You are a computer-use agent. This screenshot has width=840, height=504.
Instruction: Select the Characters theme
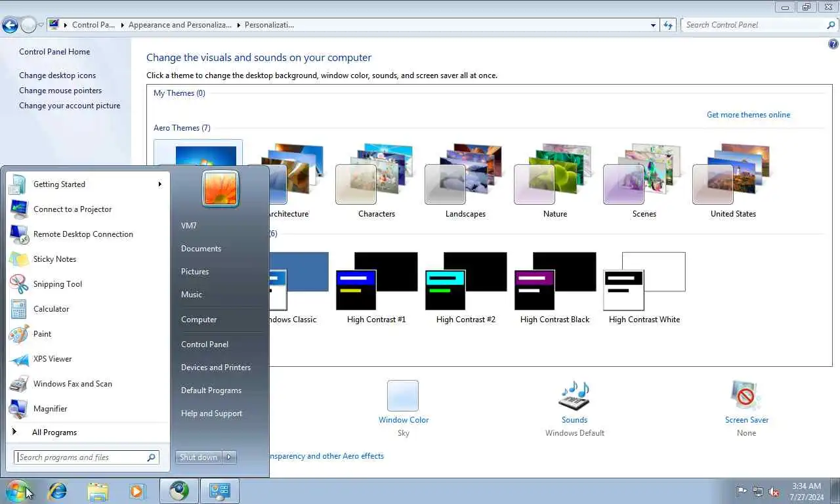(x=376, y=180)
